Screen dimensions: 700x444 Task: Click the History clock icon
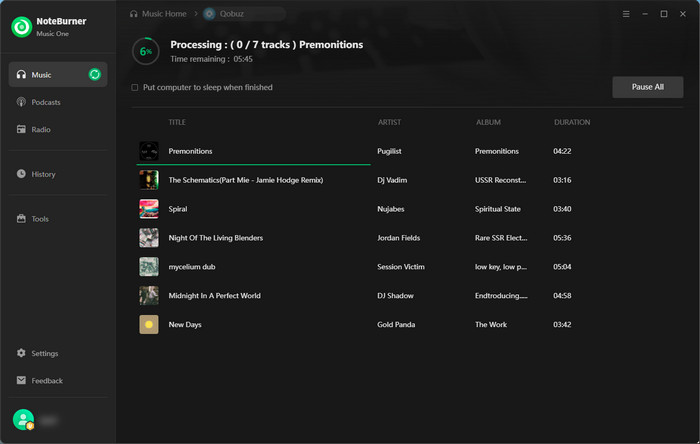pos(21,174)
